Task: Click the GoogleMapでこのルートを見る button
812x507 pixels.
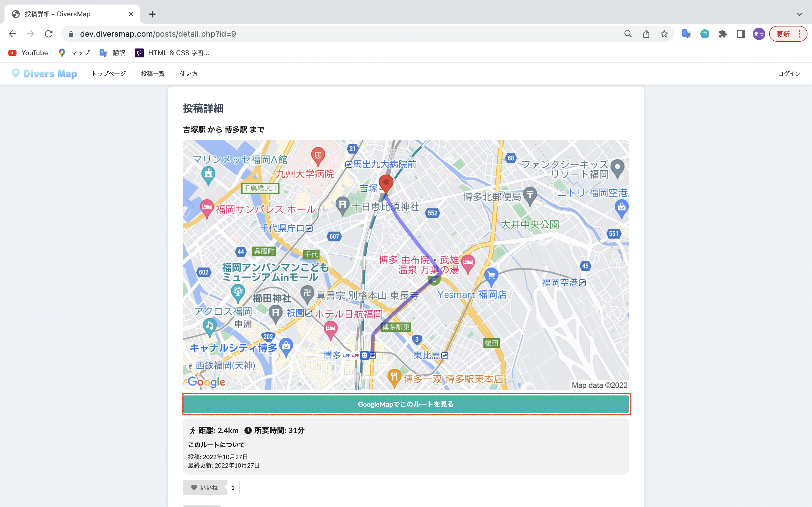Action: (405, 404)
